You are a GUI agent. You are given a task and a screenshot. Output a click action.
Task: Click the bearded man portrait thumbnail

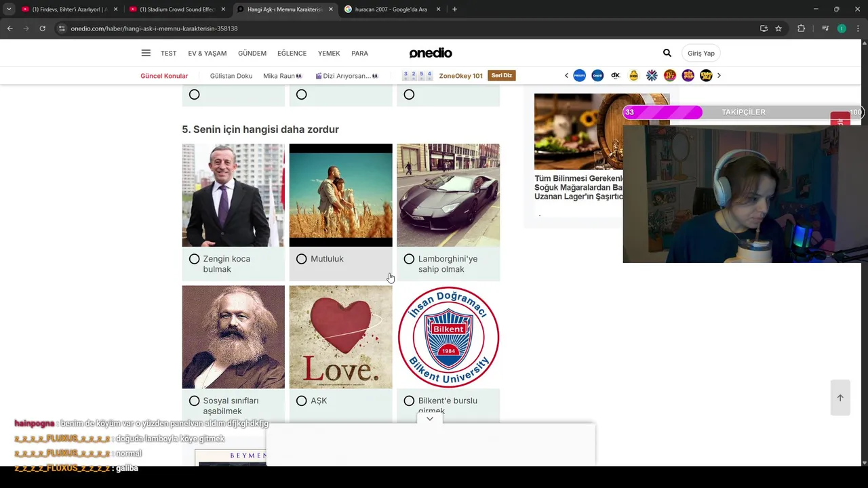pos(233,337)
